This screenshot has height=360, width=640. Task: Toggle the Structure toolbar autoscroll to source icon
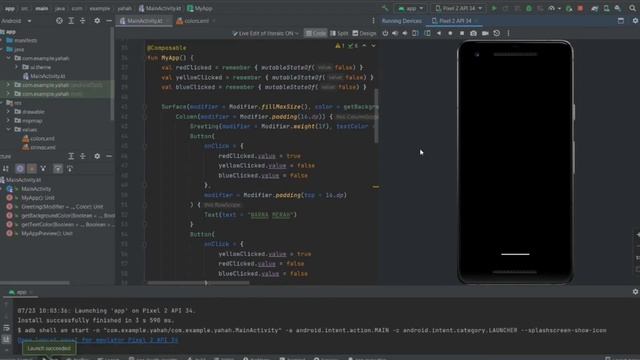point(58,168)
